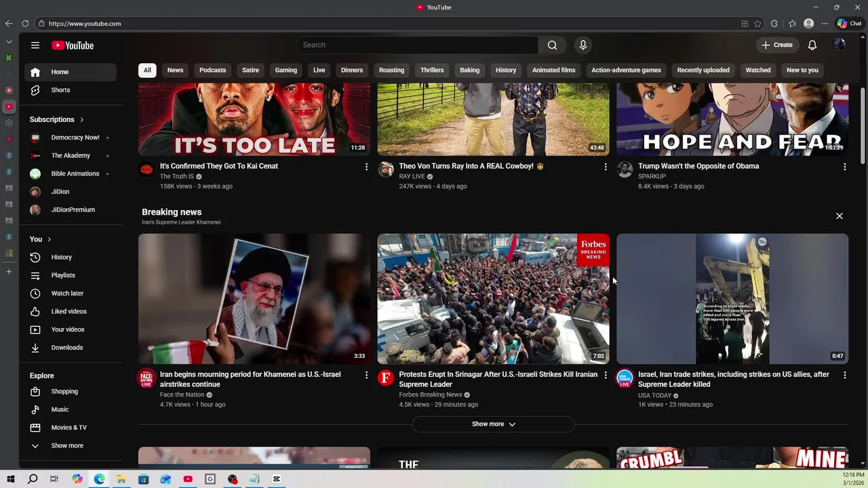Open Downloads in the sidebar
Image resolution: width=868 pixels, height=488 pixels.
point(71,348)
